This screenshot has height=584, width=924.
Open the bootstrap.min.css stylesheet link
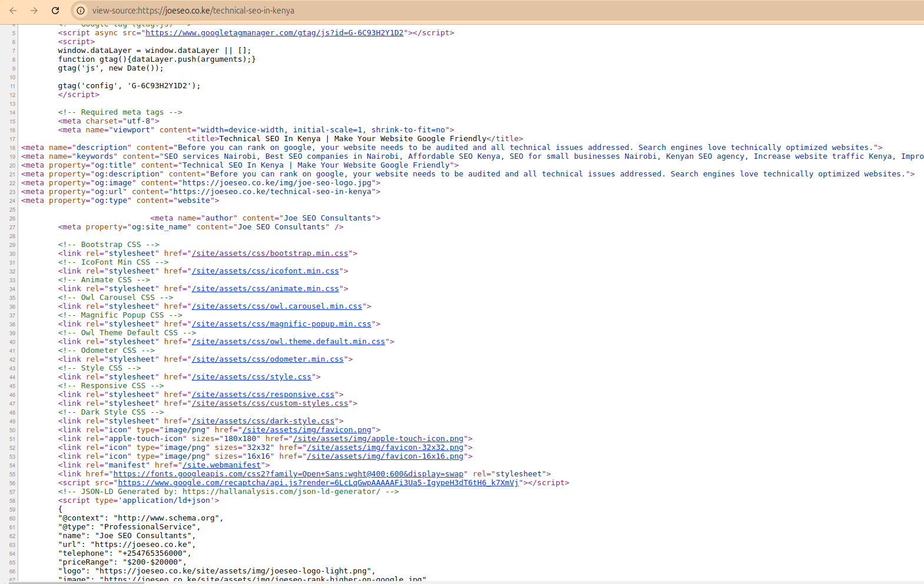pyautogui.click(x=270, y=253)
